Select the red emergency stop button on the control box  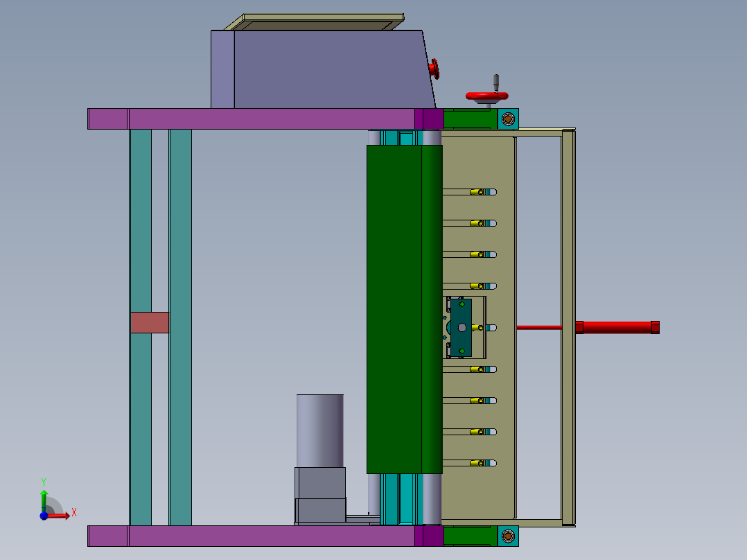[434, 69]
